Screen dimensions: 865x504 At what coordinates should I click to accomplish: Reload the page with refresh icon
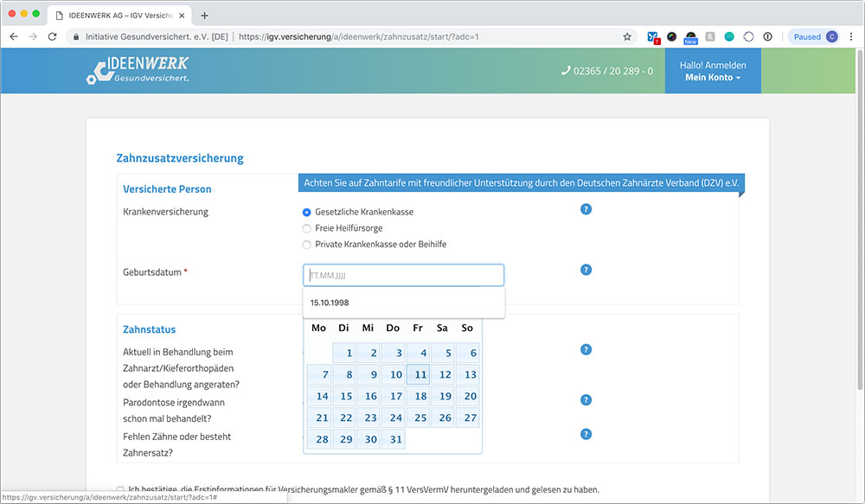[x=53, y=37]
